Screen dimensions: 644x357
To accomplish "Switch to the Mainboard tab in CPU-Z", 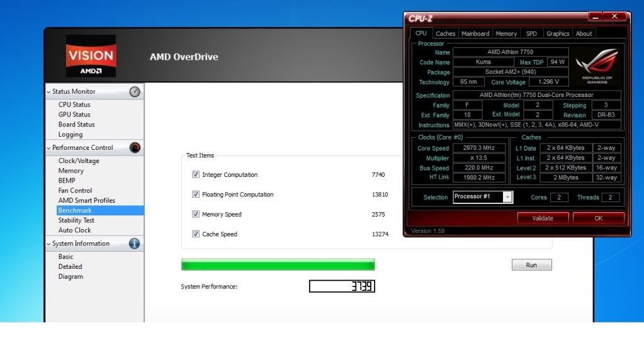I will [475, 34].
